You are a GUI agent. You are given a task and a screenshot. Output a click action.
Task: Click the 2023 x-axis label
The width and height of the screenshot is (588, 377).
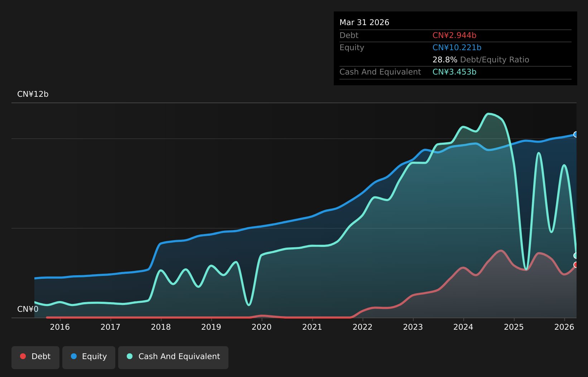pos(413,327)
